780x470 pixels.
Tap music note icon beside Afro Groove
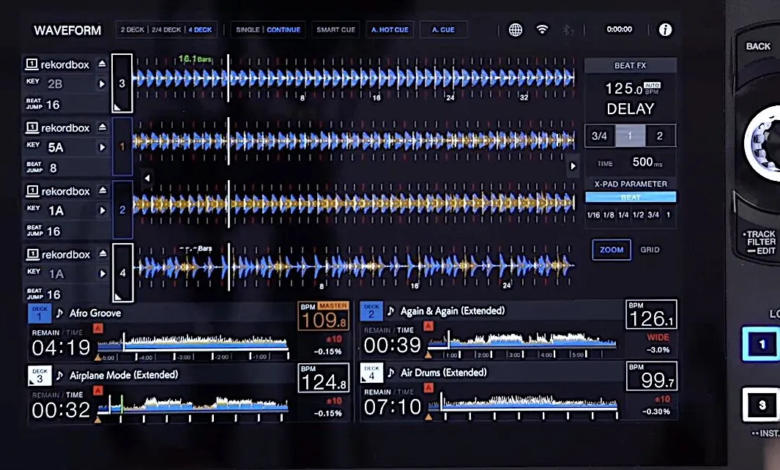click(x=60, y=313)
